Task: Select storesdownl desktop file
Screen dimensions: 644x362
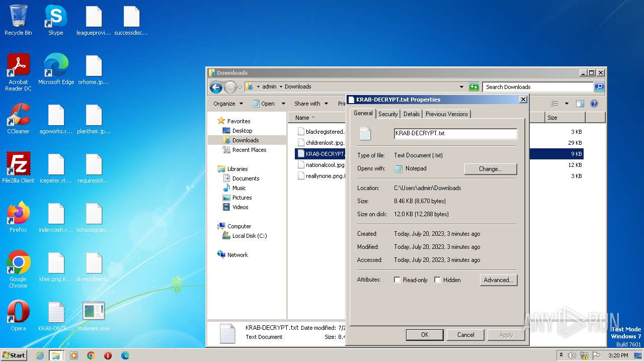Action: [x=94, y=266]
